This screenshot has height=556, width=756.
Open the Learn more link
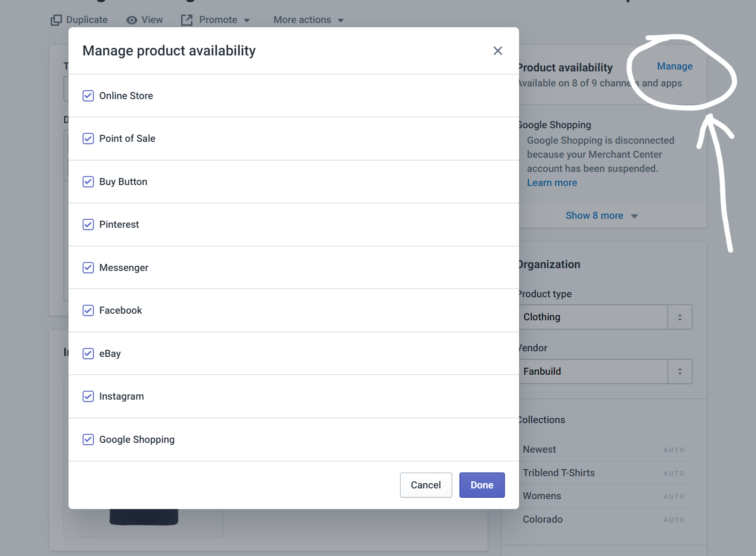tap(552, 183)
